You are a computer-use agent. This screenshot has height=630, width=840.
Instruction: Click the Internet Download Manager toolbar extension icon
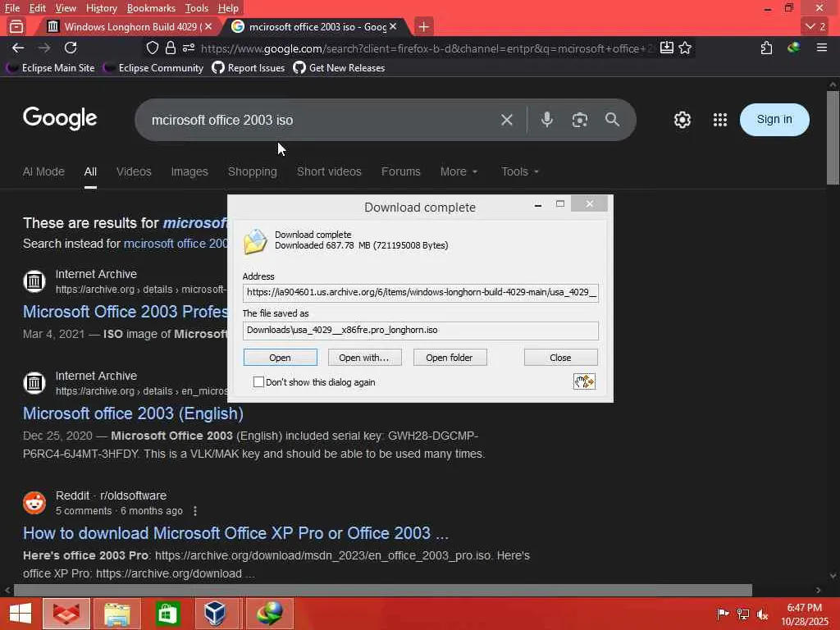pos(793,48)
